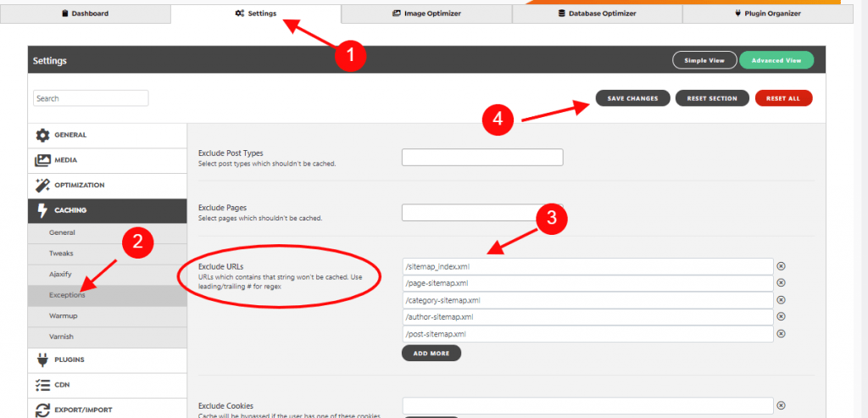Image resolution: width=868 pixels, height=418 pixels.
Task: Click the Exclude Post Types label
Action: pyautogui.click(x=231, y=153)
